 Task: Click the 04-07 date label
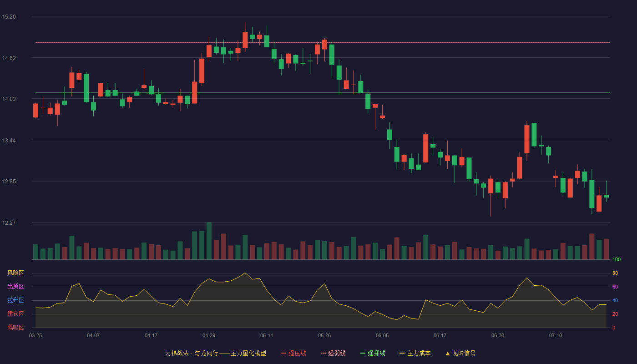(93, 335)
